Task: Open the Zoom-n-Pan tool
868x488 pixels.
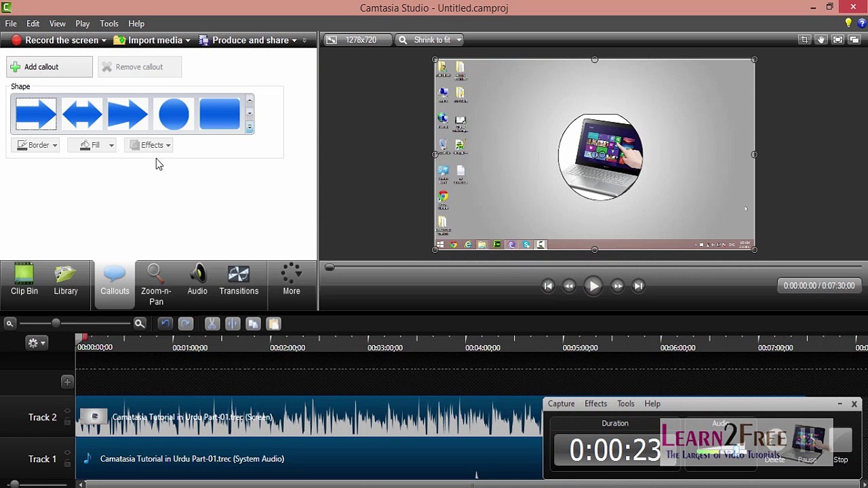Action: 156,285
